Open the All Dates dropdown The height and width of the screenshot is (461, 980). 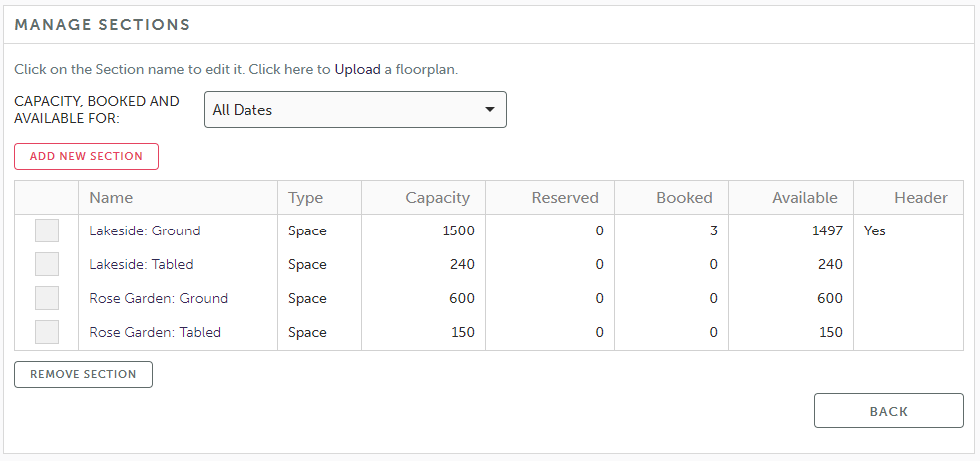(x=354, y=110)
